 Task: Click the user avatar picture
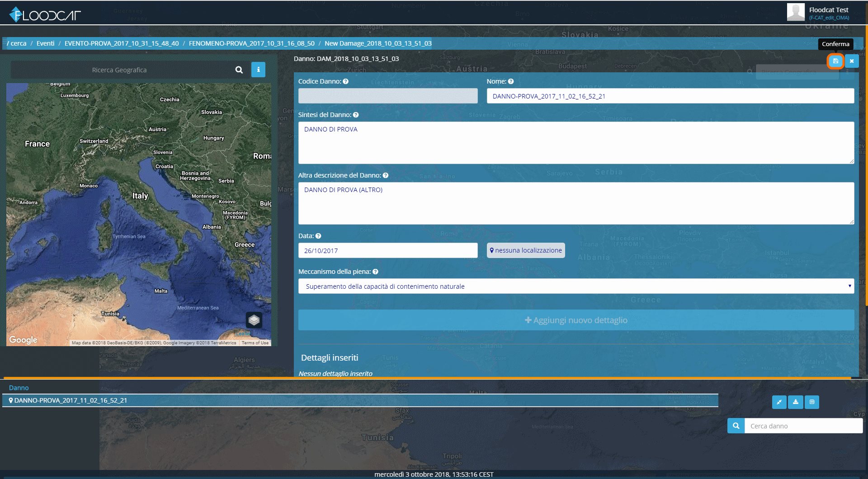796,12
